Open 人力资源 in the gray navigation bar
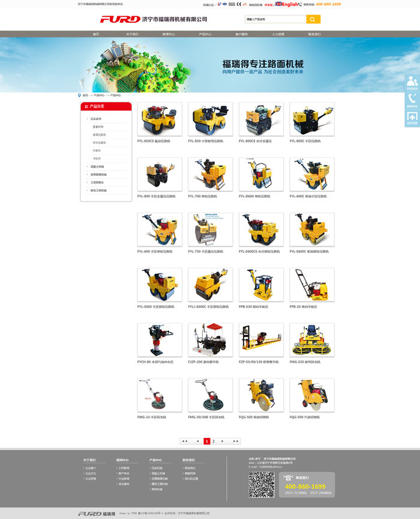Image resolution: width=420 pixels, height=519 pixels. (x=278, y=34)
